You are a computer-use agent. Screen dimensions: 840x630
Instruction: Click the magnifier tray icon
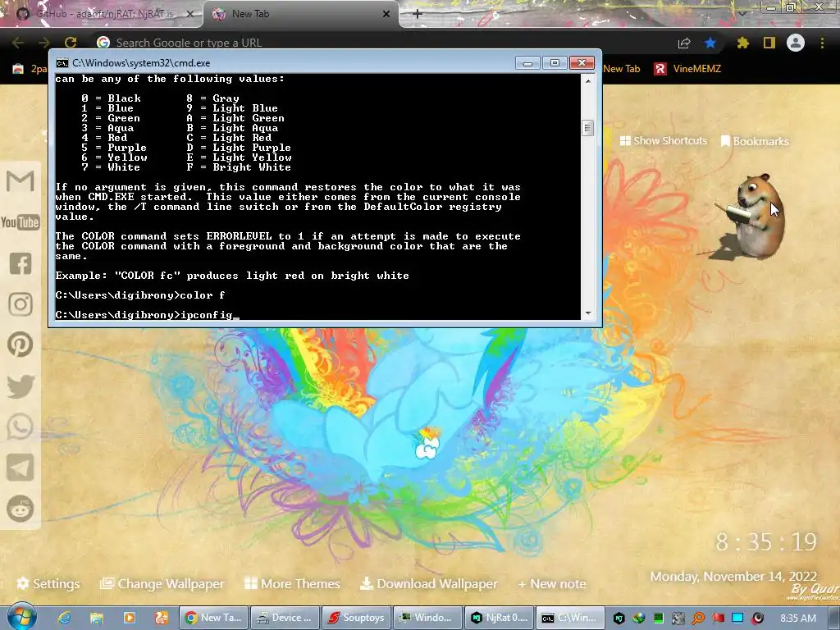[698, 618]
